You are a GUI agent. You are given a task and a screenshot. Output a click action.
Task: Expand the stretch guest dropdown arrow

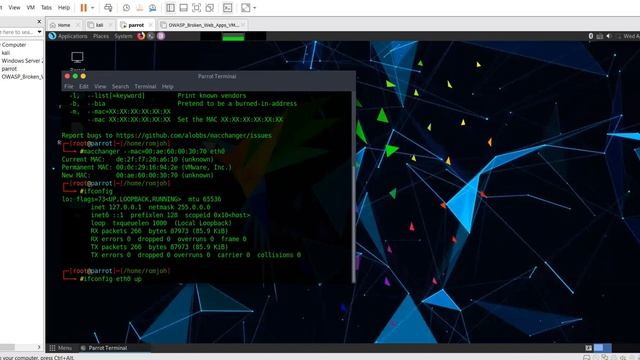pyautogui.click(x=255, y=8)
